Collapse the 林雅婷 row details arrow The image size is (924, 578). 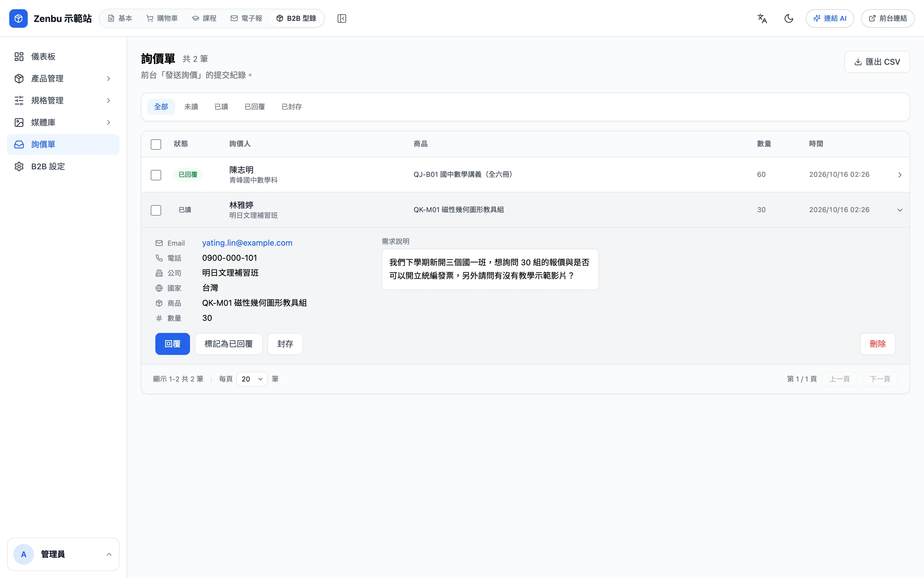pyautogui.click(x=900, y=210)
